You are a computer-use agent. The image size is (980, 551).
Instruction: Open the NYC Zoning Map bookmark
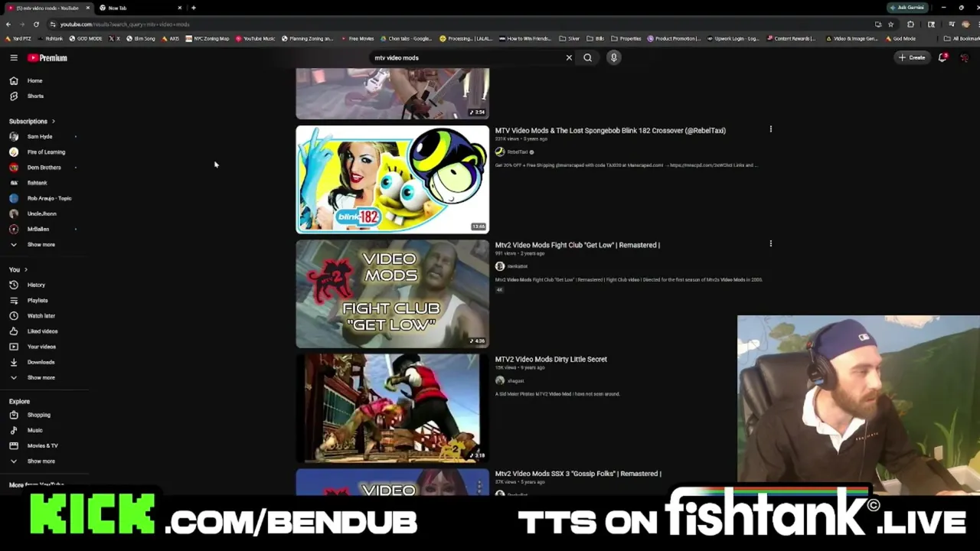point(207,38)
